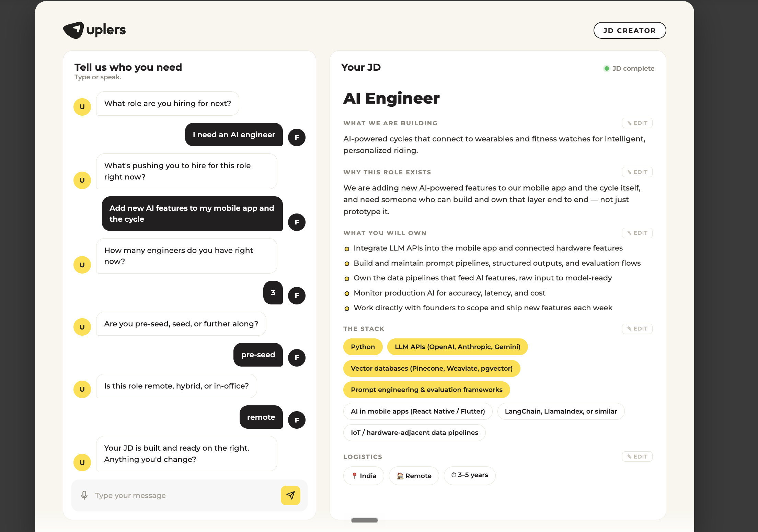The height and width of the screenshot is (532, 758).
Task: Click the Remote work-mode chip
Action: point(414,476)
